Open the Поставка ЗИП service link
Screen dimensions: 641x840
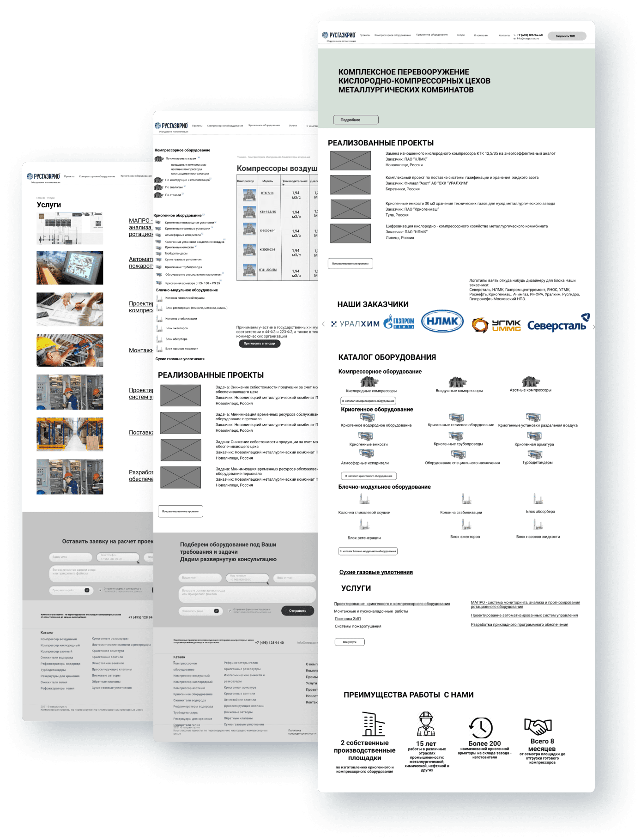coord(348,619)
